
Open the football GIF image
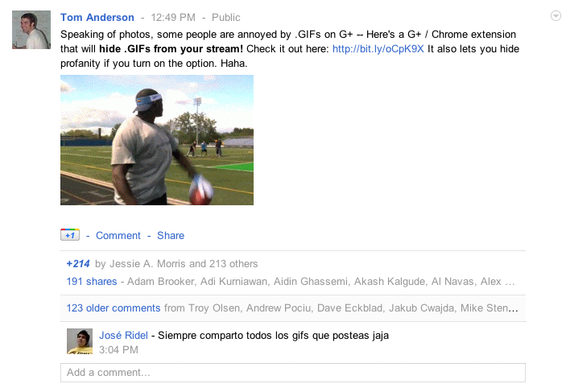tap(157, 140)
